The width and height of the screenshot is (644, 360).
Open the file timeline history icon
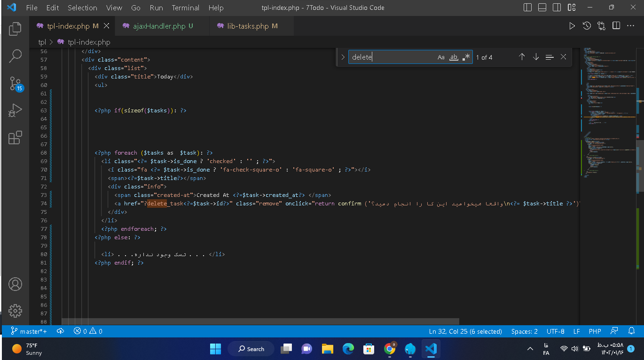point(587,26)
